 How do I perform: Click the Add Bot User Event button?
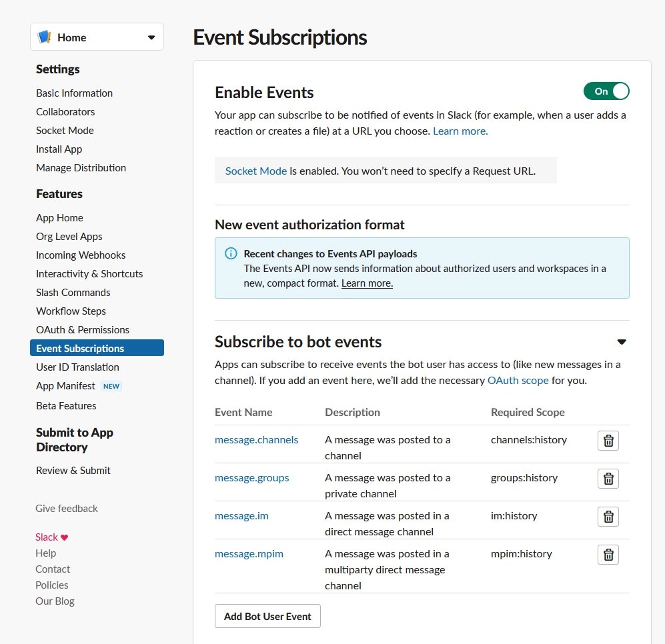pos(267,616)
